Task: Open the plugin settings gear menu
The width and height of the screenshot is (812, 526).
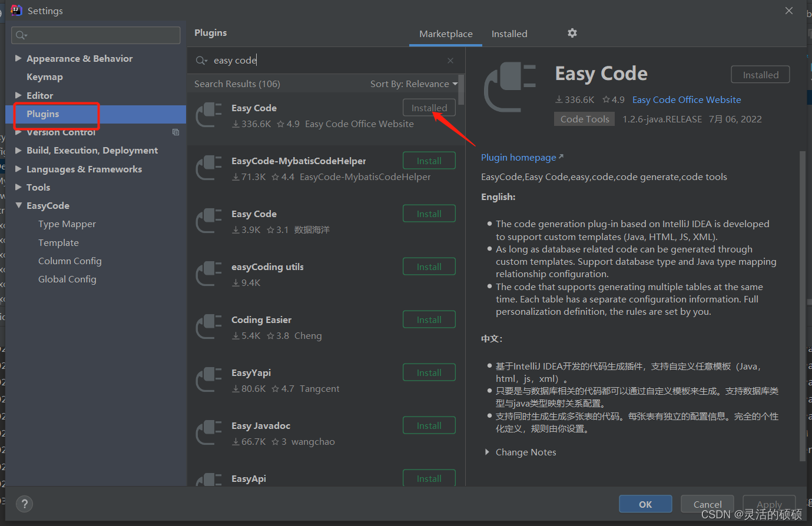Action: tap(572, 34)
